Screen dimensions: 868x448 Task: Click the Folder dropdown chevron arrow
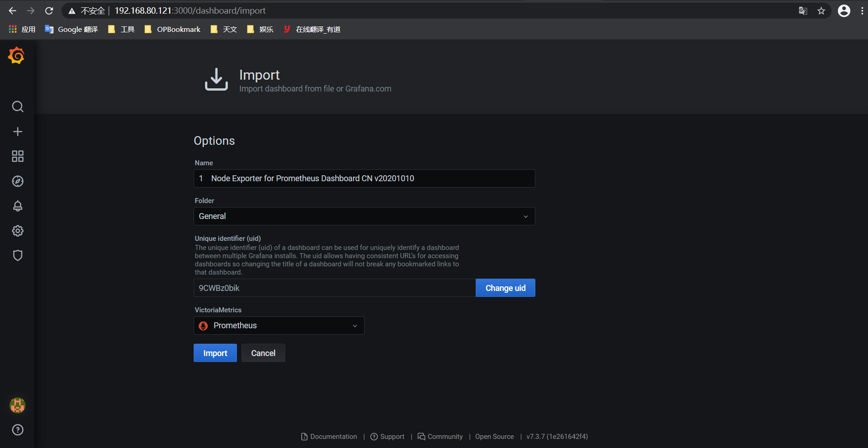(525, 217)
